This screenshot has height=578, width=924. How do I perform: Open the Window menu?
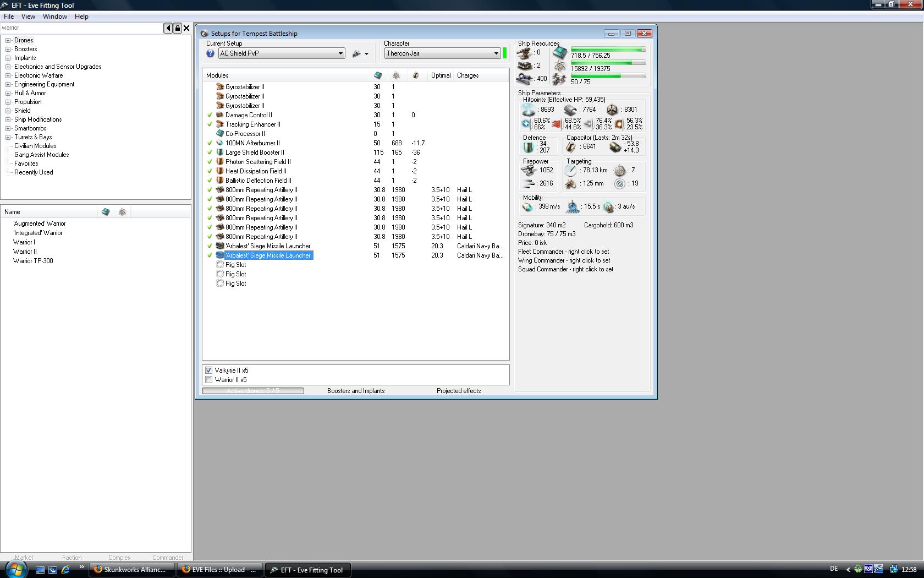point(55,17)
